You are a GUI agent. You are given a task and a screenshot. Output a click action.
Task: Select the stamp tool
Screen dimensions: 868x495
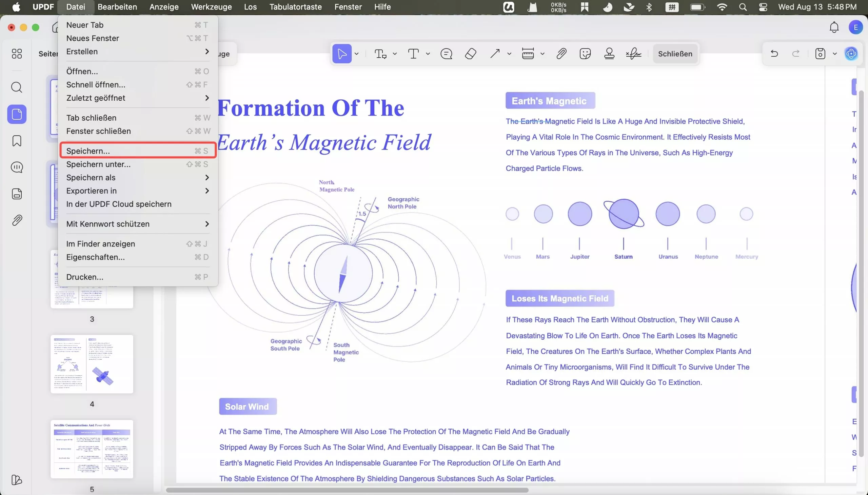point(609,54)
